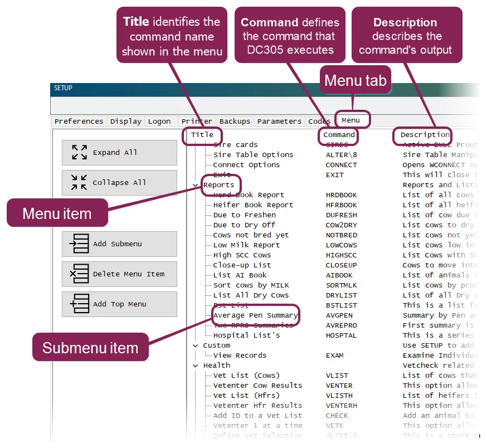Select the Parameters tab
Image resolution: width=487 pixels, height=448 pixels.
(x=279, y=121)
